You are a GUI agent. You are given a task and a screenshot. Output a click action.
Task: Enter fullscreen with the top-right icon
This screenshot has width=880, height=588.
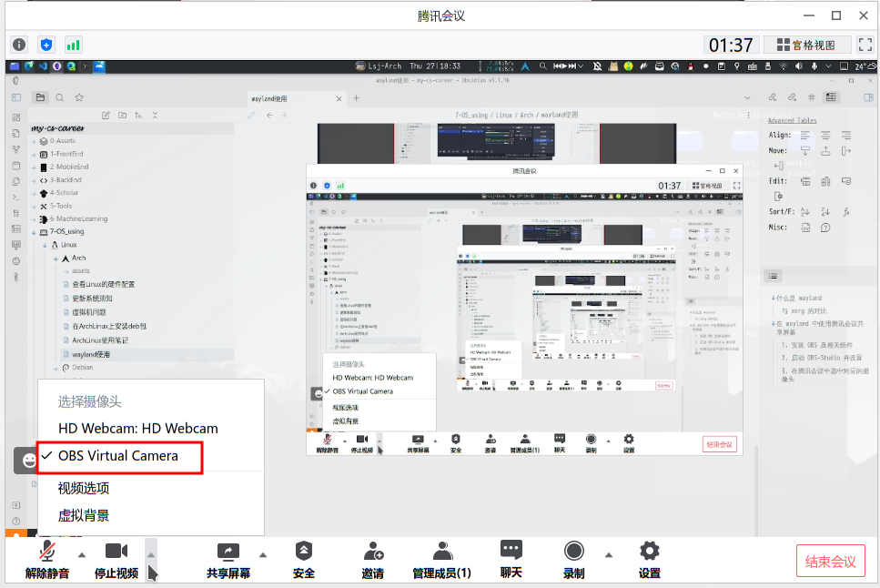coord(865,45)
